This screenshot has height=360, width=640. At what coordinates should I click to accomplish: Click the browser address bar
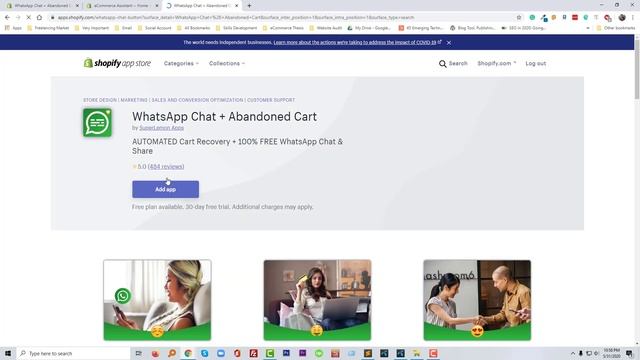282,18
